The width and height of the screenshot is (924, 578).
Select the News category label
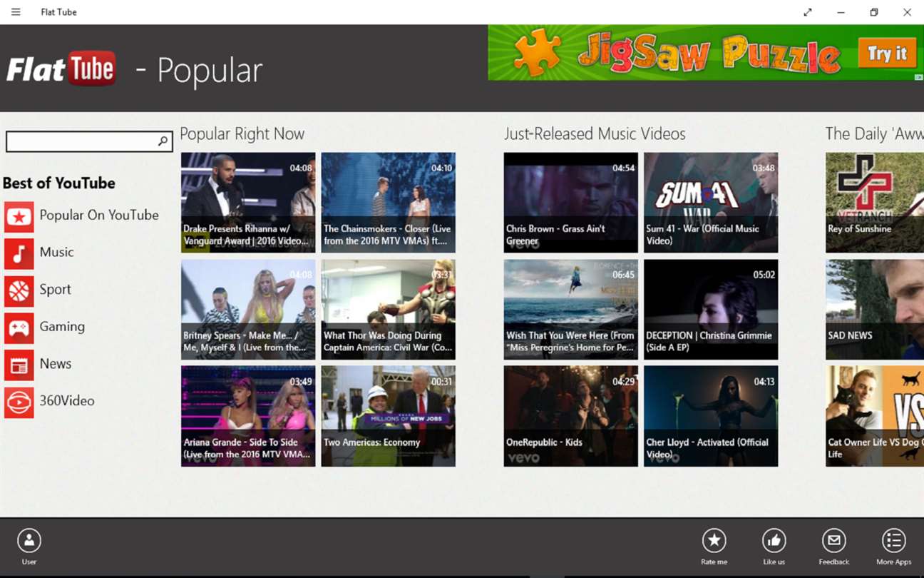click(x=55, y=364)
